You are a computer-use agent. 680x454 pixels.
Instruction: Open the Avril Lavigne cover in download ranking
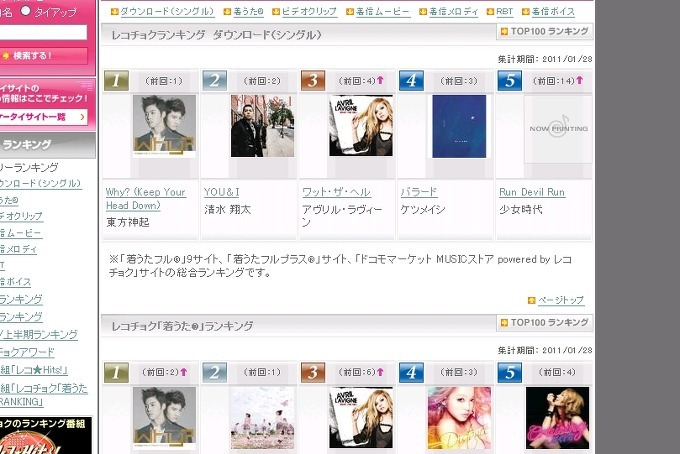(361, 126)
